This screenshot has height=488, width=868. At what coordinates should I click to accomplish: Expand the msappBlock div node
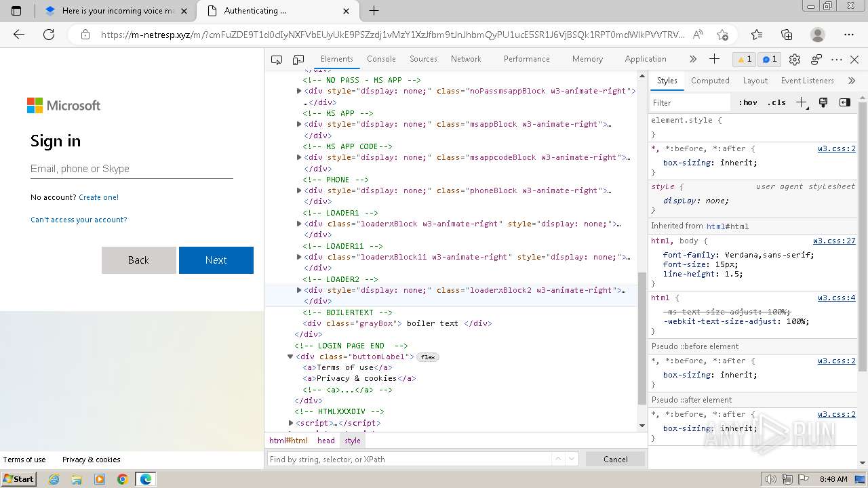(299, 124)
